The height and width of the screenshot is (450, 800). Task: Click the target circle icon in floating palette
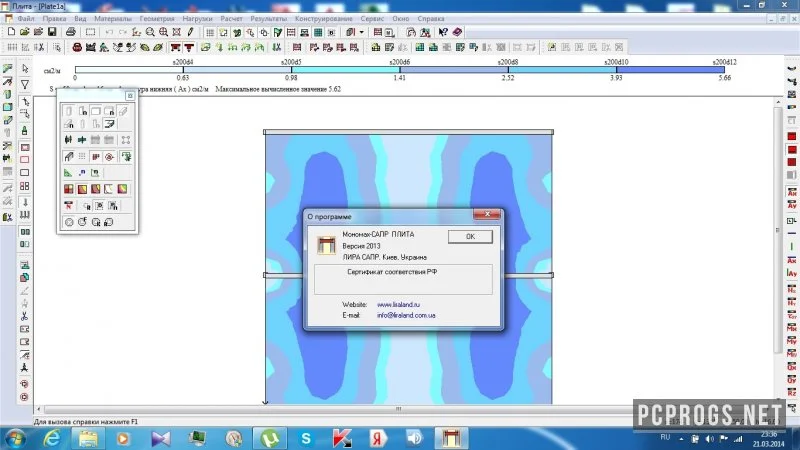point(109,157)
